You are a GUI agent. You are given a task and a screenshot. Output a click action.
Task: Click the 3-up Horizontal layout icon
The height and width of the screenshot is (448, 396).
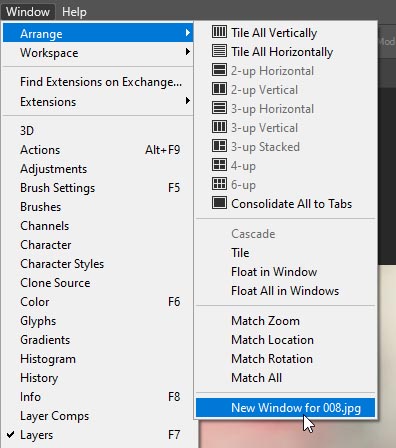[x=219, y=108]
